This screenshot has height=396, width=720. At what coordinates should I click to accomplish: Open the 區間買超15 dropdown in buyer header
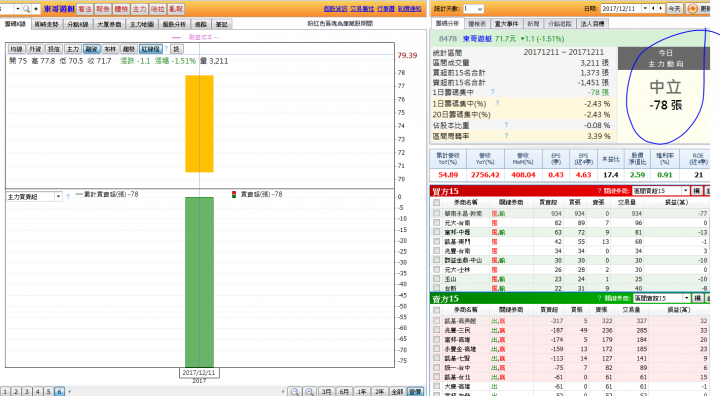(685, 191)
